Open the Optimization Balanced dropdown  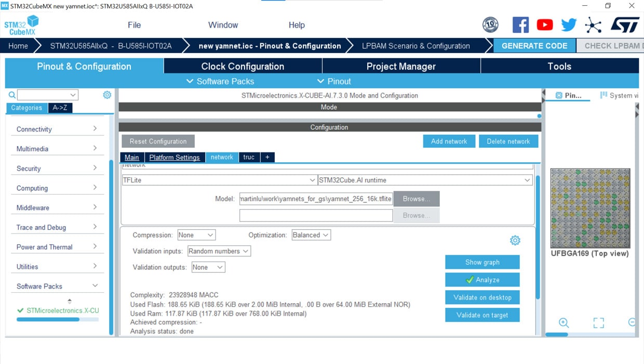pos(311,235)
